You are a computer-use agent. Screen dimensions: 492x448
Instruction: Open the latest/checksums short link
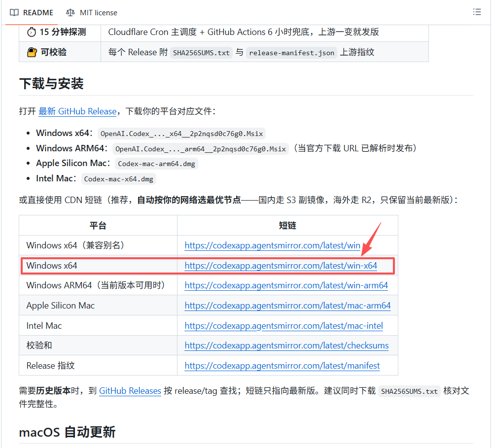click(x=286, y=345)
